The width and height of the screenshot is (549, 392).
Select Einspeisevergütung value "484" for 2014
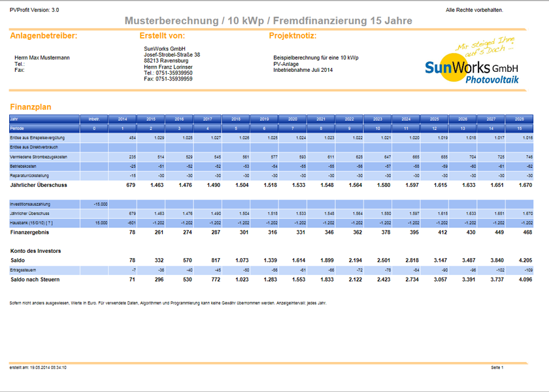click(132, 138)
